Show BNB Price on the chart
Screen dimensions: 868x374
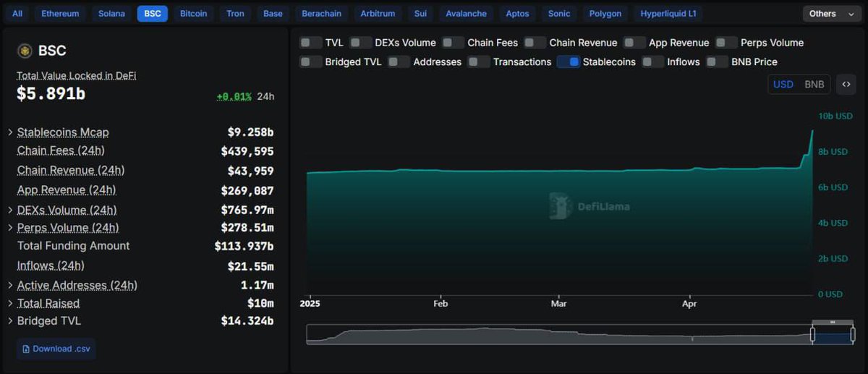click(717, 61)
